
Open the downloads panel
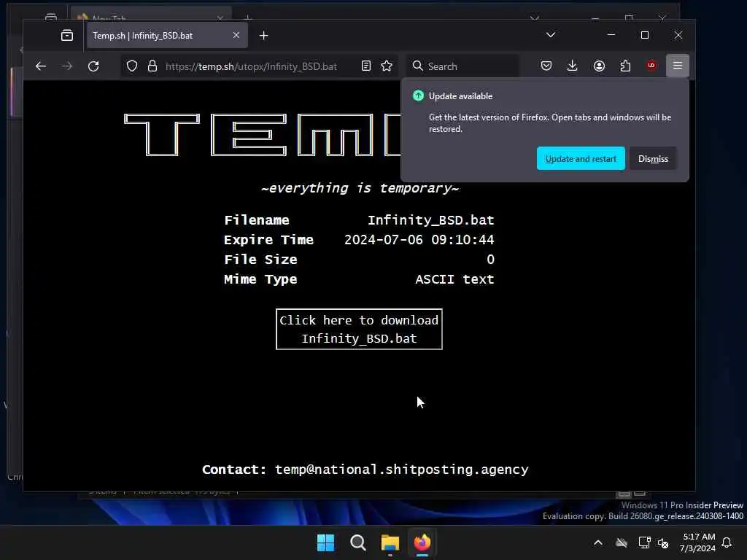coord(573,66)
